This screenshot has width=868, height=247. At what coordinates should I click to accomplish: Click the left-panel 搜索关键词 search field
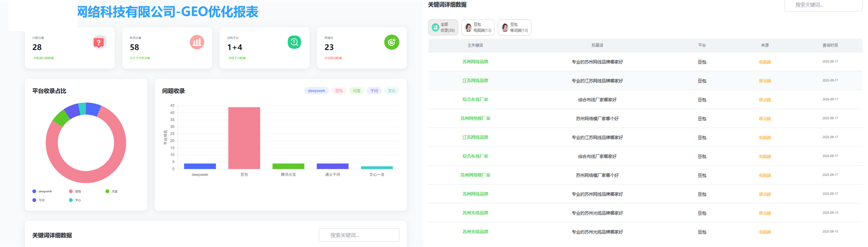point(359,235)
